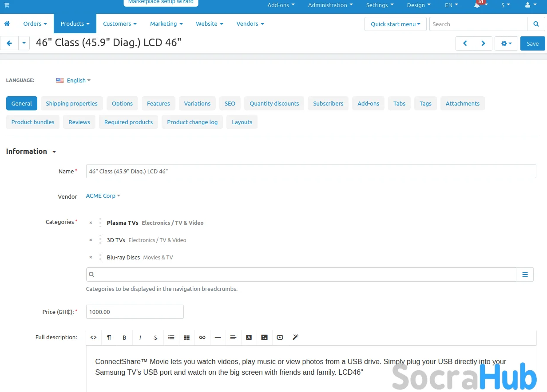Open the Administration menu
The width and height of the screenshot is (547, 392).
[330, 5]
